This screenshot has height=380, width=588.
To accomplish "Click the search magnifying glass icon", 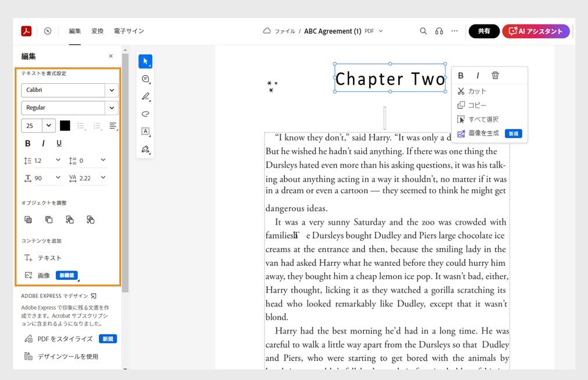I will click(423, 31).
